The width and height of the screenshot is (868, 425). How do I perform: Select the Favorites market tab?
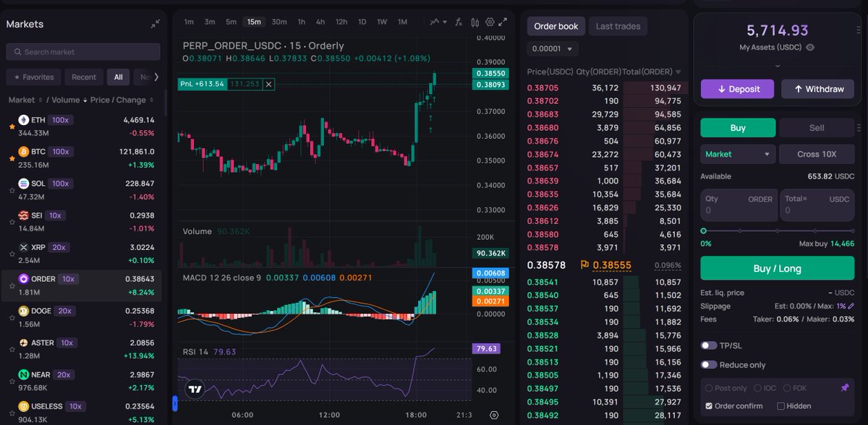pos(34,77)
